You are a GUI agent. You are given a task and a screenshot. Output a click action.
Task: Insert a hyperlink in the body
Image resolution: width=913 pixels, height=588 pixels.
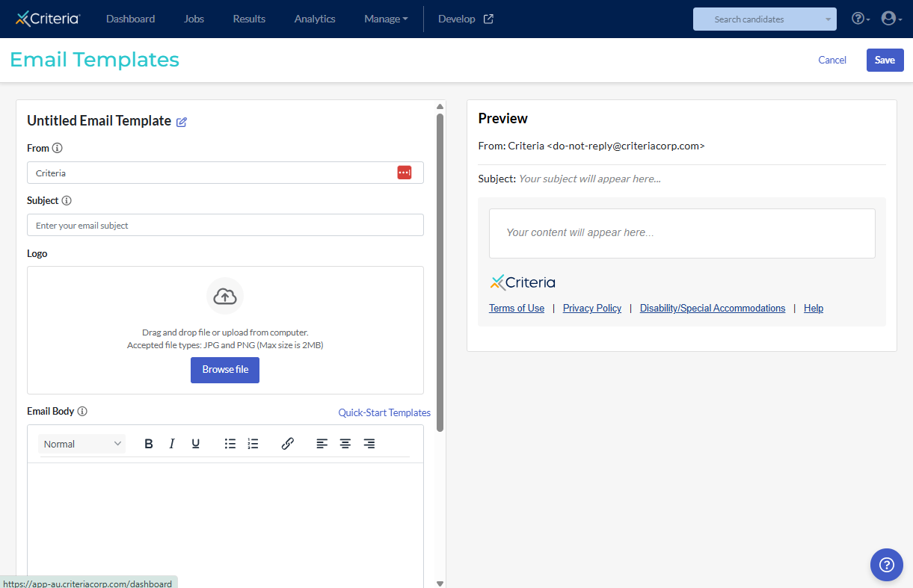287,444
